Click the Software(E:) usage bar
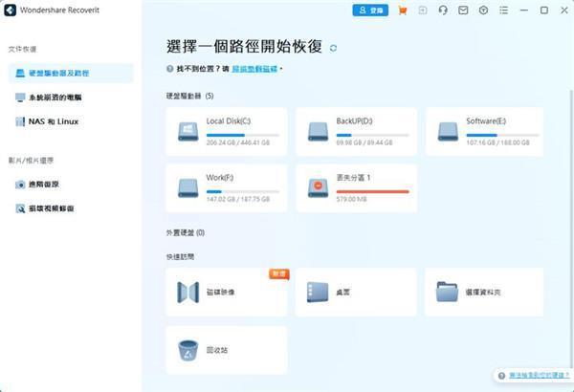This screenshot has height=392, width=574. 502,135
